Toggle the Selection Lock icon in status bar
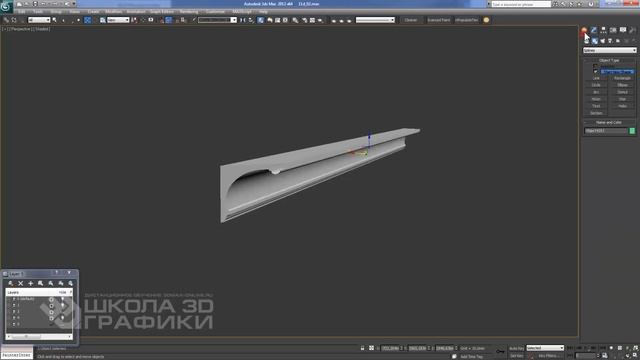The height and width of the screenshot is (360, 640). tap(362, 348)
